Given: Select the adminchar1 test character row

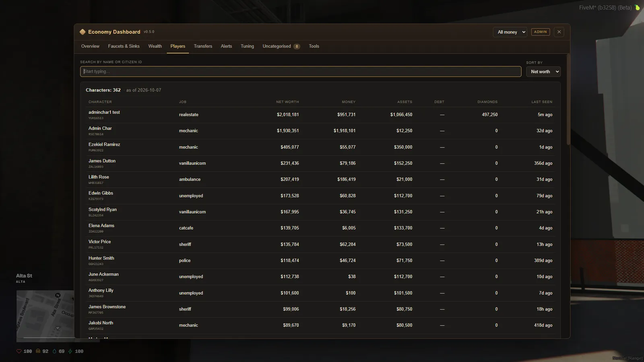Looking at the screenshot, I should 320,115.
